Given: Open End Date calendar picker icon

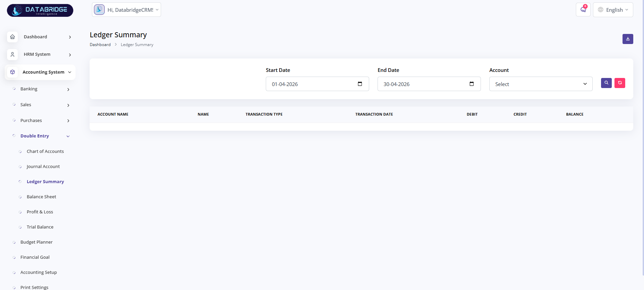Looking at the screenshot, I should 472,84.
